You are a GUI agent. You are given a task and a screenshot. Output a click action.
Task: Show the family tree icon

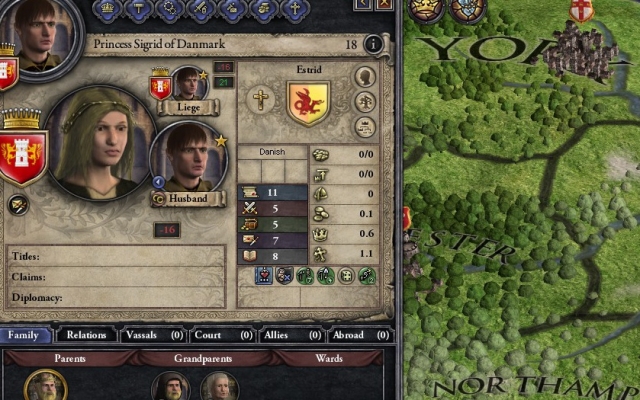click(365, 102)
